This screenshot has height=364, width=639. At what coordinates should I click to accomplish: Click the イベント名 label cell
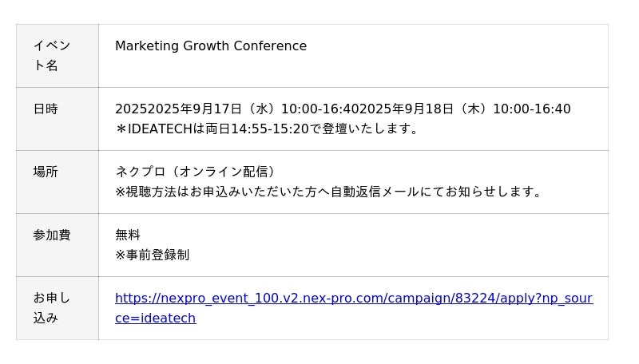tap(58, 56)
